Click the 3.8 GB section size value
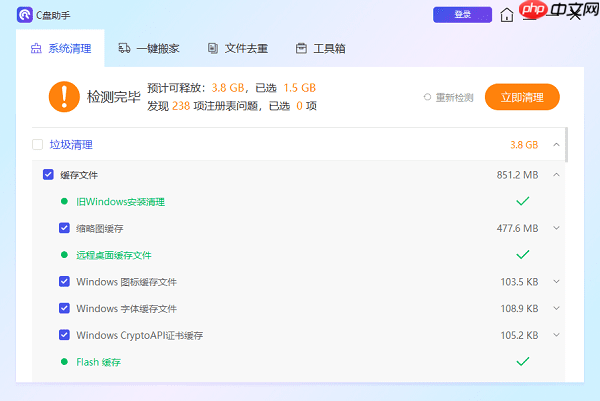This screenshot has width=600, height=401. tap(524, 145)
